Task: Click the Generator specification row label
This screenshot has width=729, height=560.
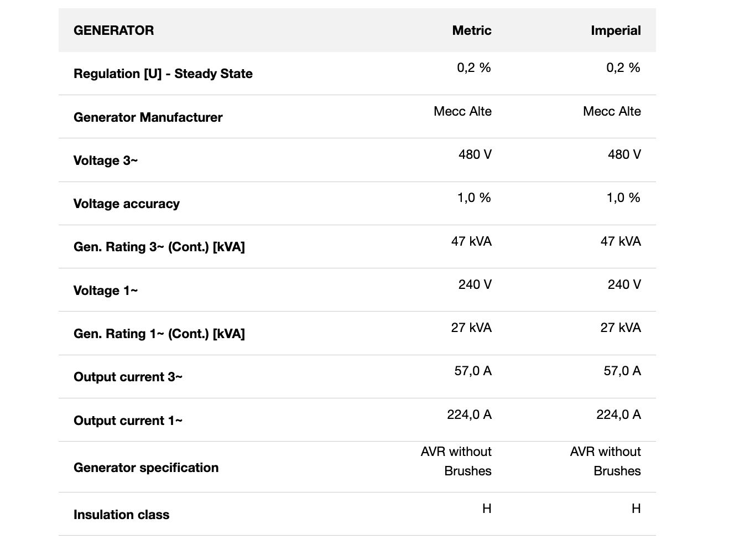Action: tap(146, 468)
